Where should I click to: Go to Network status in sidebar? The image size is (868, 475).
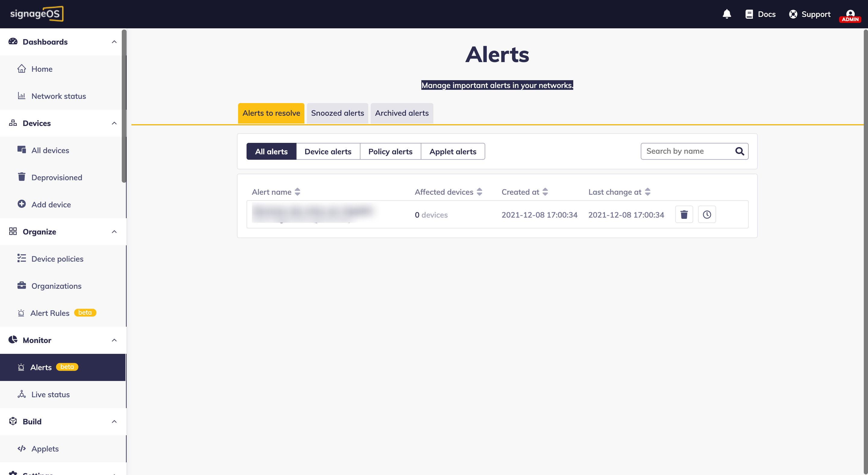[x=58, y=96]
